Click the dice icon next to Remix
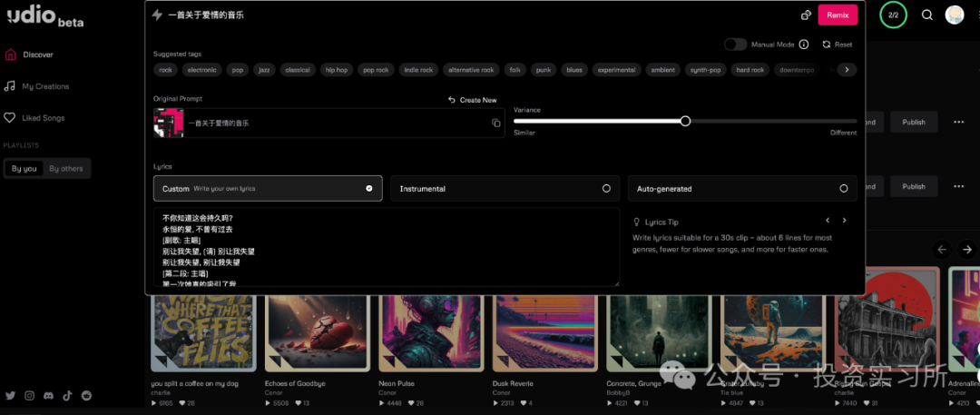Image resolution: width=980 pixels, height=415 pixels. [x=807, y=15]
